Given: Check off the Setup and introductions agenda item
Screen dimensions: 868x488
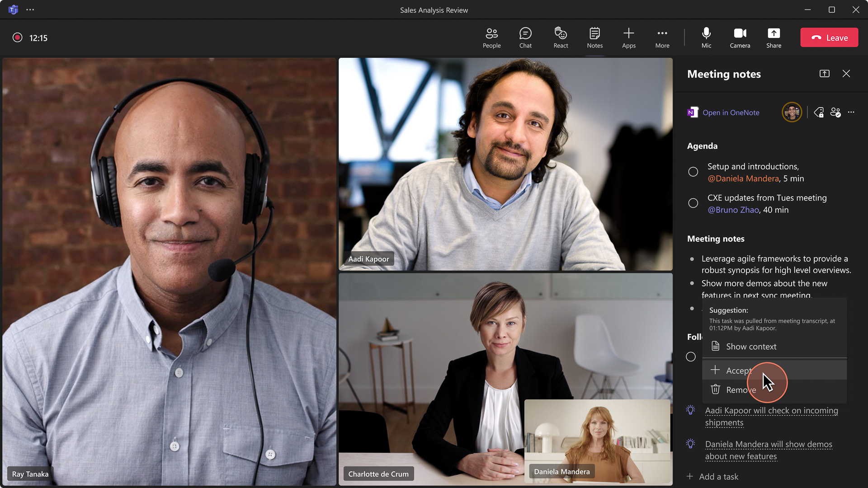Looking at the screenshot, I should pos(693,172).
